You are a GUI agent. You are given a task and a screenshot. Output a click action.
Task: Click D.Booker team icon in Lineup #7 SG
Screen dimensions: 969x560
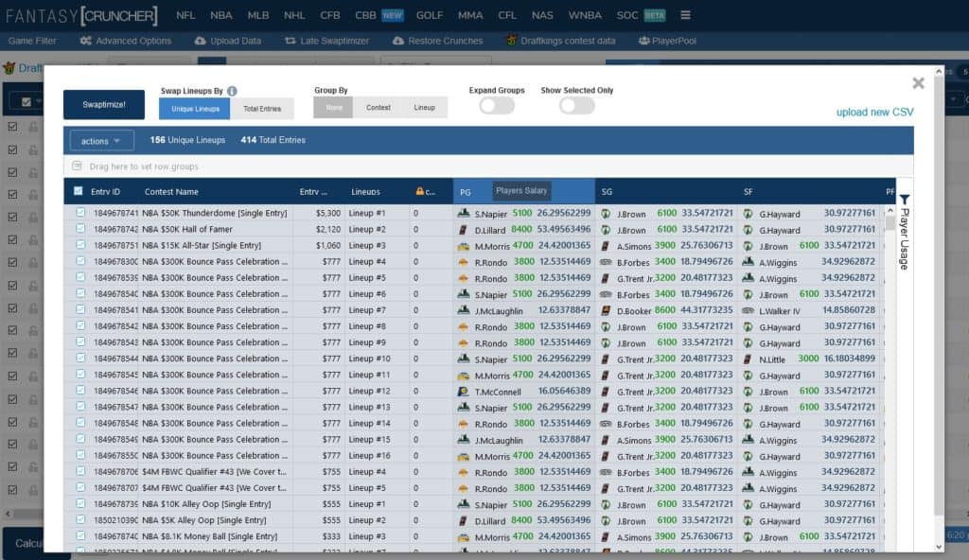pyautogui.click(x=606, y=310)
